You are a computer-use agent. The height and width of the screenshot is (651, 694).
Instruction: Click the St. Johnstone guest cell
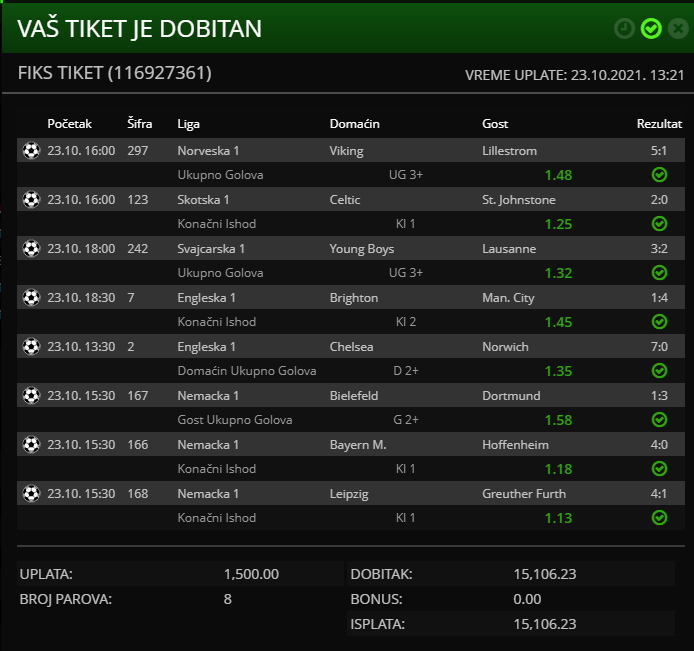pyautogui.click(x=519, y=200)
